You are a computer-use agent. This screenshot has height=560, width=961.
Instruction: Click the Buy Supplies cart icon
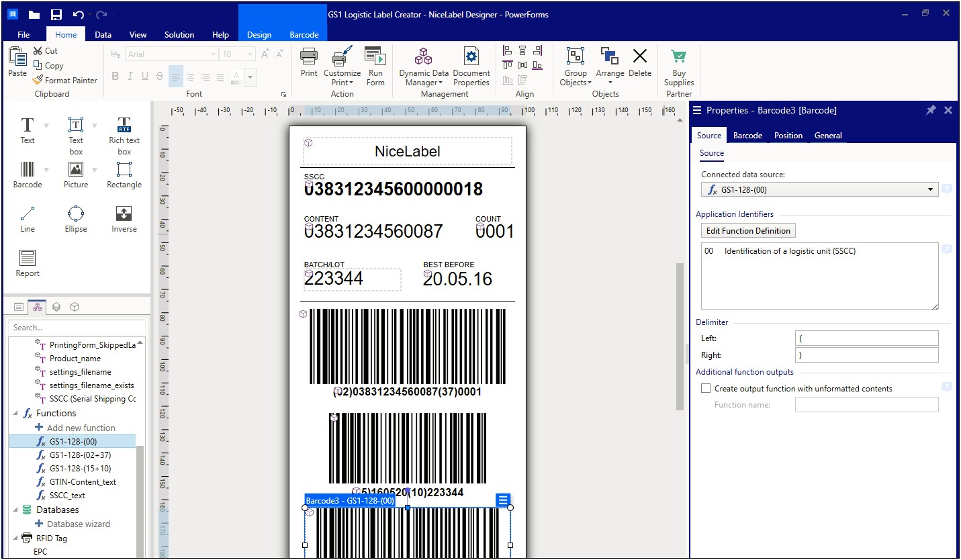(679, 56)
